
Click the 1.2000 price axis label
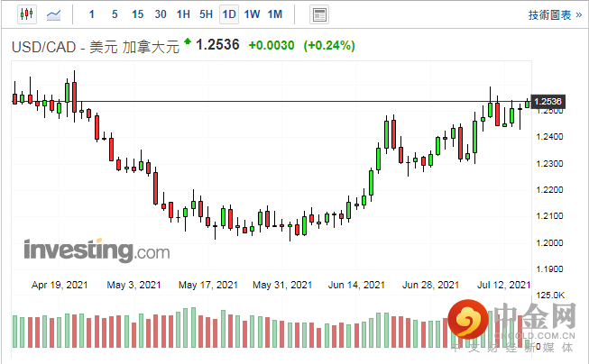549,242
